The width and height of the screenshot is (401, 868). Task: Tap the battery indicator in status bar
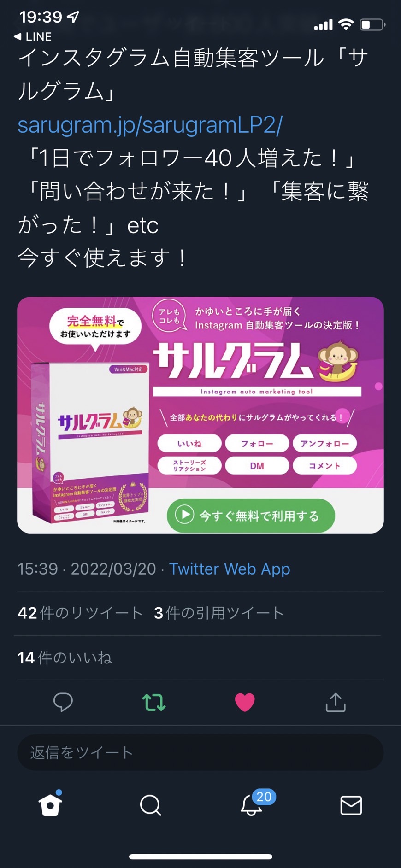[x=372, y=24]
